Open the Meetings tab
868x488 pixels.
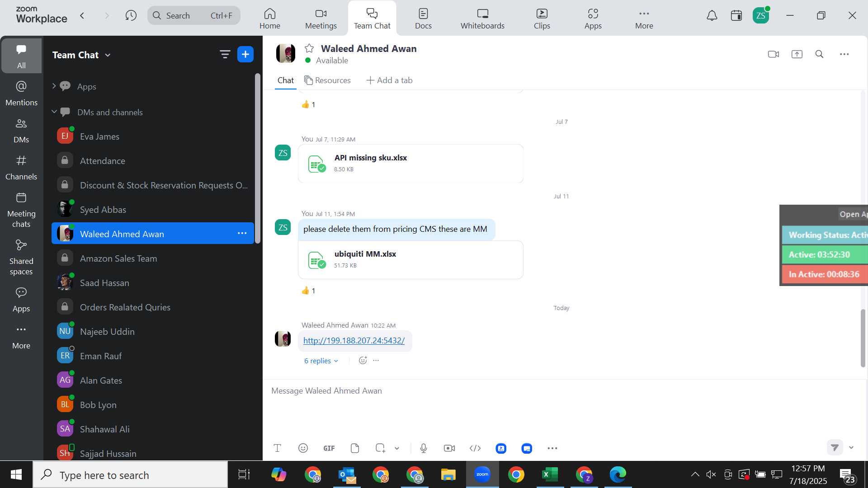pos(321,18)
